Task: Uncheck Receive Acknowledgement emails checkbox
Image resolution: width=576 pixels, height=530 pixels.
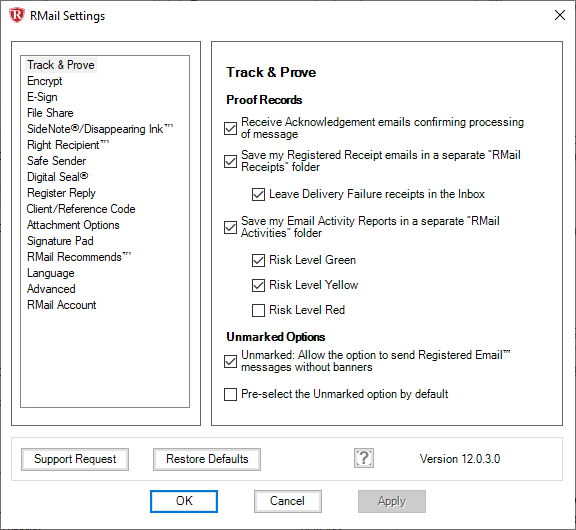Action: click(x=230, y=128)
